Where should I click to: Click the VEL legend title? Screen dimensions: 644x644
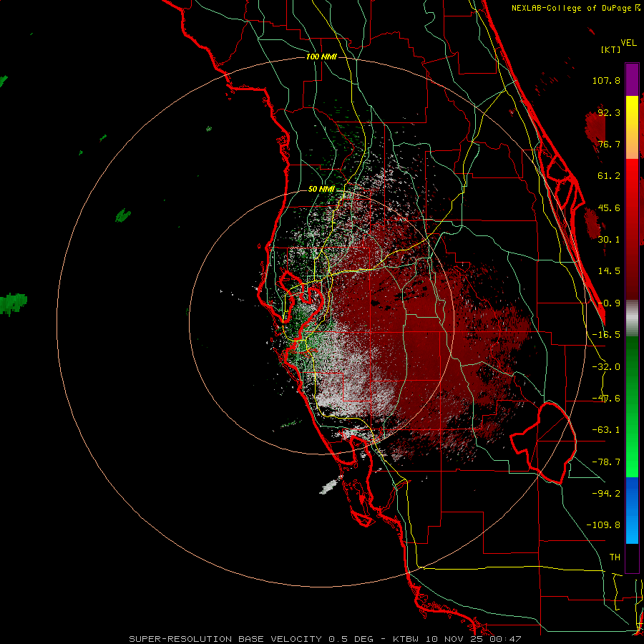pyautogui.click(x=628, y=43)
